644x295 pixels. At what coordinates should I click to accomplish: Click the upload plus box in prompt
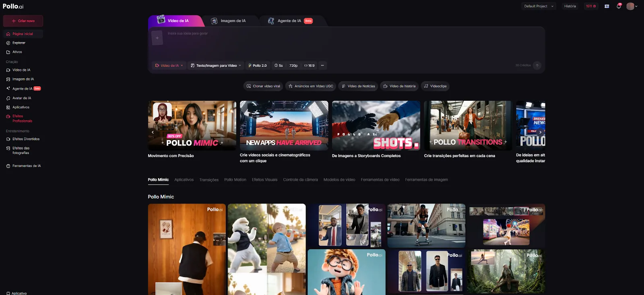tap(157, 38)
